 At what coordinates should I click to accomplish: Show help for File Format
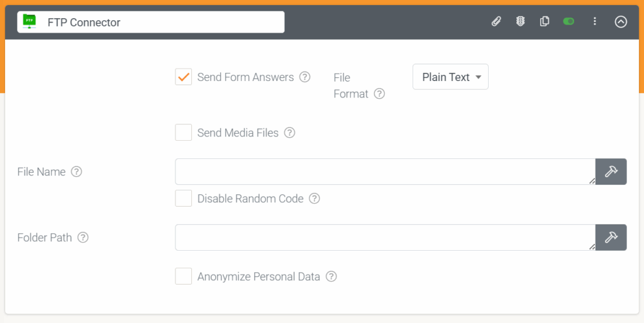(379, 94)
